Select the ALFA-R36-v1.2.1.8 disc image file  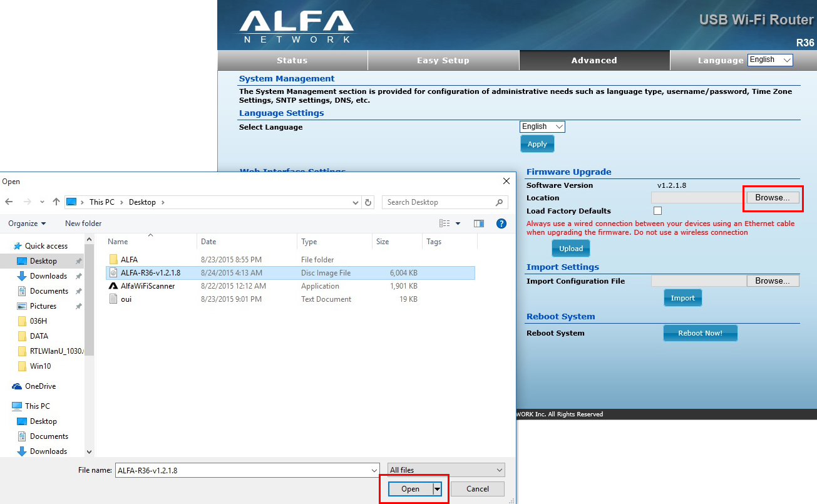[150, 273]
